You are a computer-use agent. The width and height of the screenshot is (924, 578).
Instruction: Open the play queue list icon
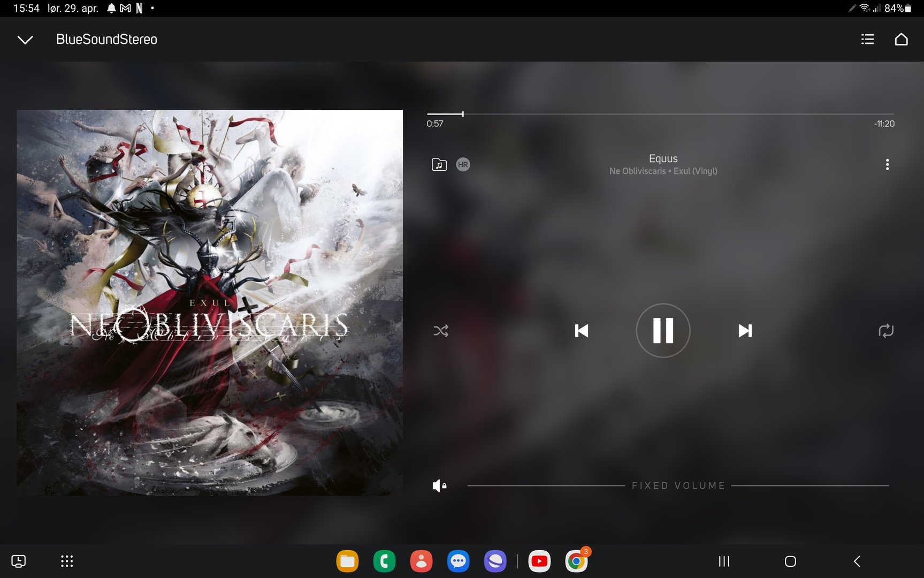(x=867, y=39)
